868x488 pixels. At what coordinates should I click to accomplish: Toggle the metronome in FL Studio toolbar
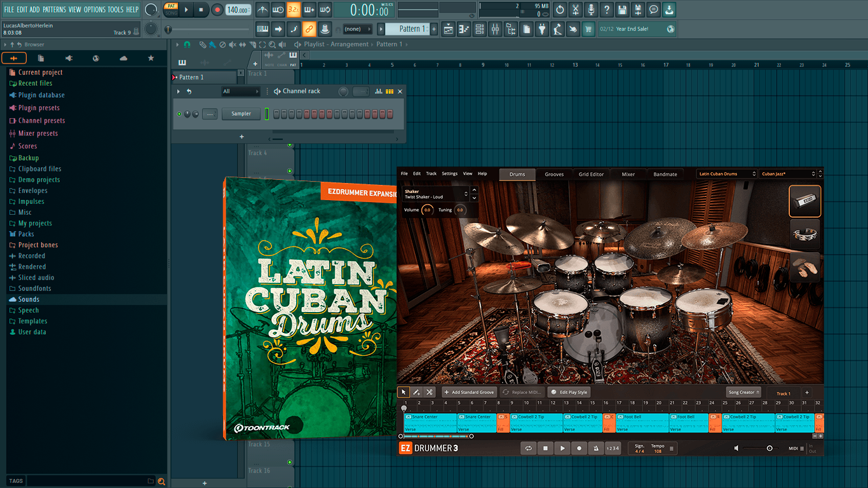(262, 10)
